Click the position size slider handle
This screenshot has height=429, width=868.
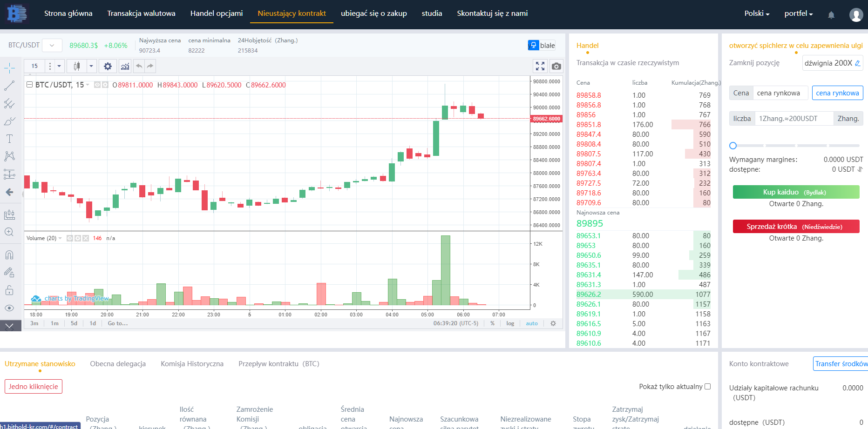733,146
